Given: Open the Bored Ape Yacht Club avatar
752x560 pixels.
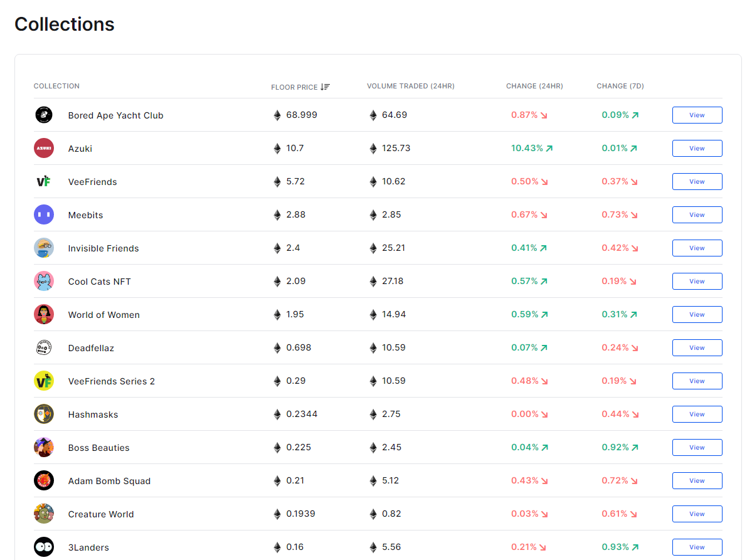Looking at the screenshot, I should [44, 115].
